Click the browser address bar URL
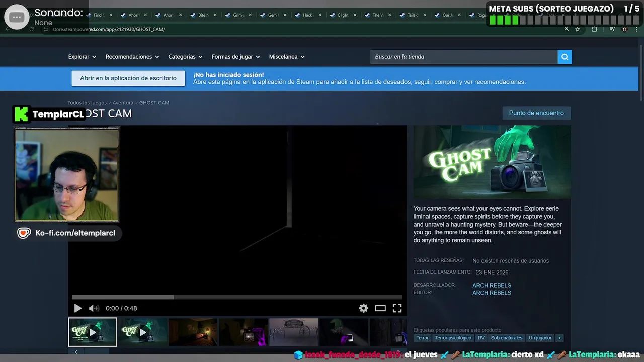 [x=109, y=29]
